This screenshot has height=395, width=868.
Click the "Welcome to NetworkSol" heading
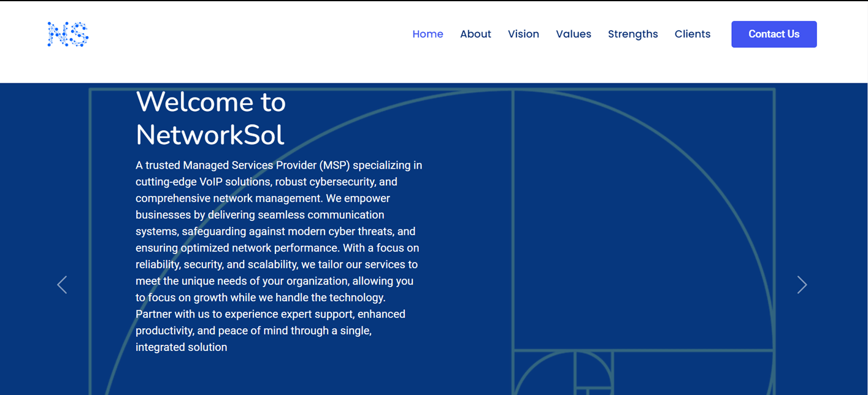(211, 118)
